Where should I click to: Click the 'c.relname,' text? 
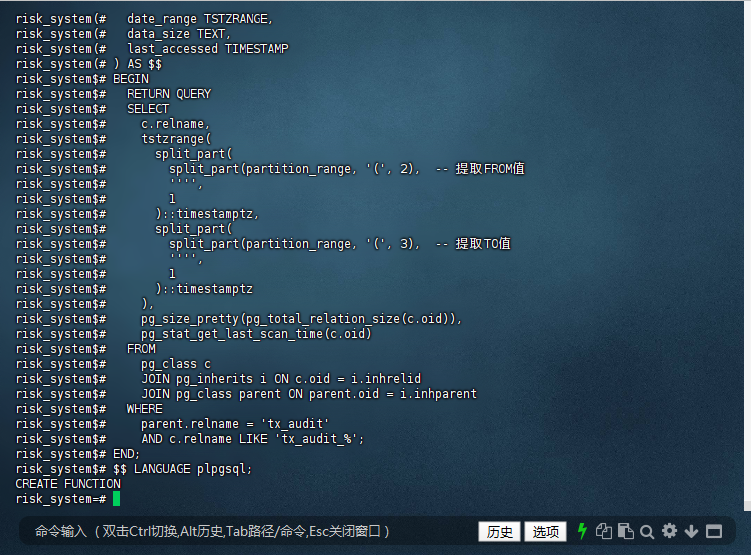pyautogui.click(x=175, y=124)
